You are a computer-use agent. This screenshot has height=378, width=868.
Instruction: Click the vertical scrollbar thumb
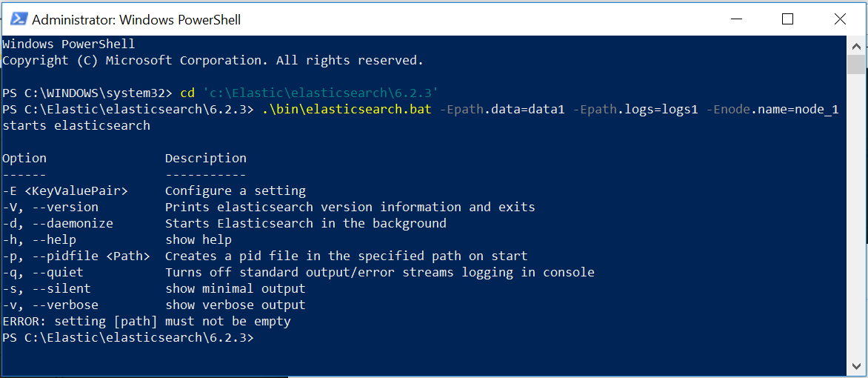pos(856,64)
